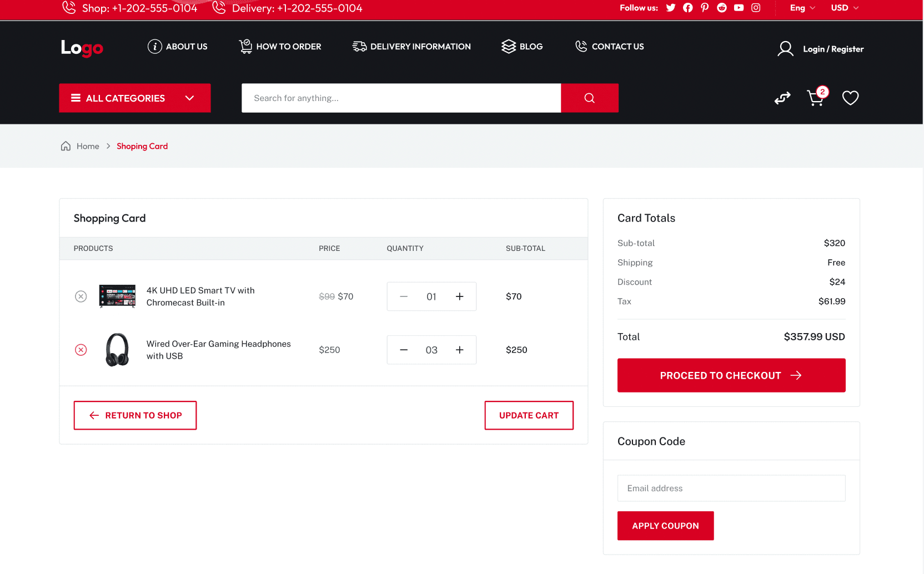Remove the Smart TV from cart
The width and height of the screenshot is (924, 574).
coord(81,296)
